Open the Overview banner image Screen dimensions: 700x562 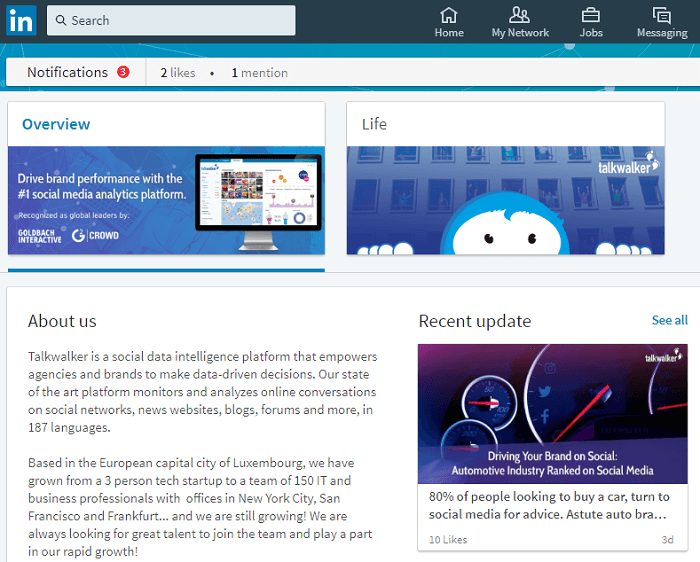(x=166, y=200)
